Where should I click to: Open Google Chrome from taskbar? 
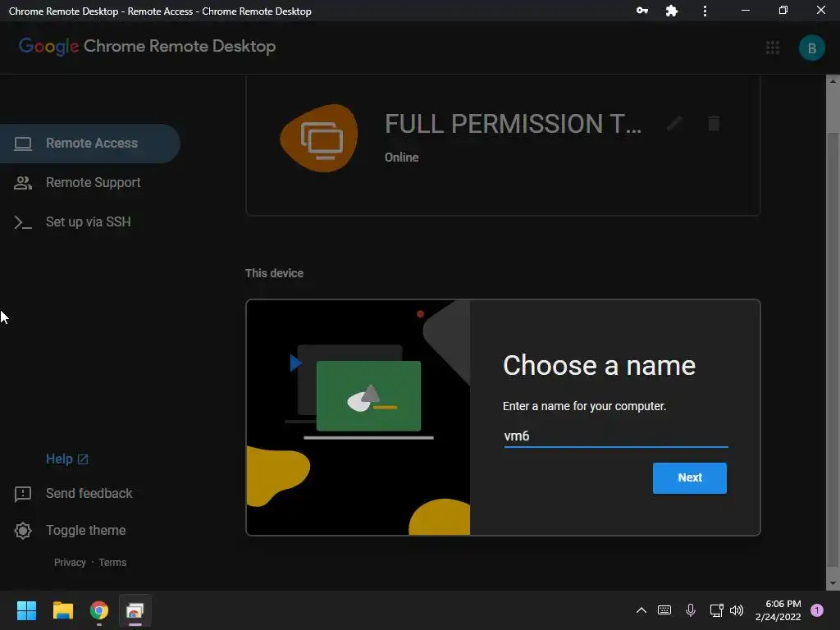coord(99,610)
